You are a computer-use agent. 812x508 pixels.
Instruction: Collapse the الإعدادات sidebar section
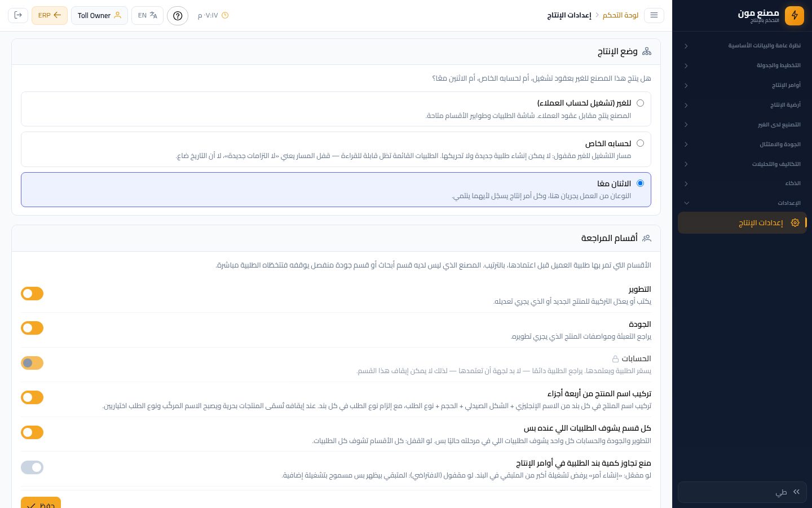click(742, 203)
